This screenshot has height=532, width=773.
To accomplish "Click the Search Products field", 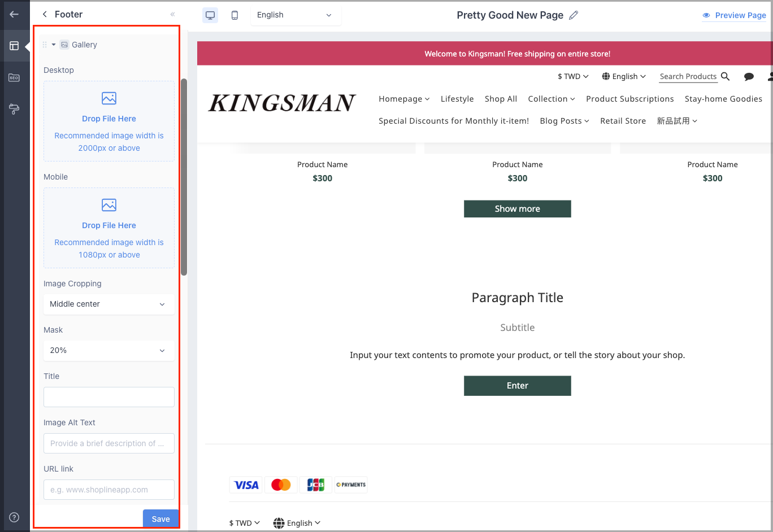I will pos(688,76).
